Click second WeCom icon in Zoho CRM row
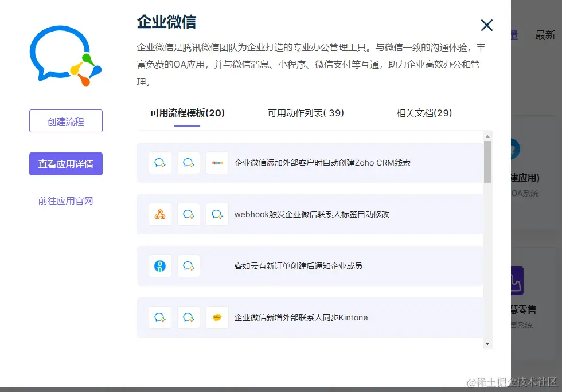This screenshot has height=392, width=562. (189, 163)
